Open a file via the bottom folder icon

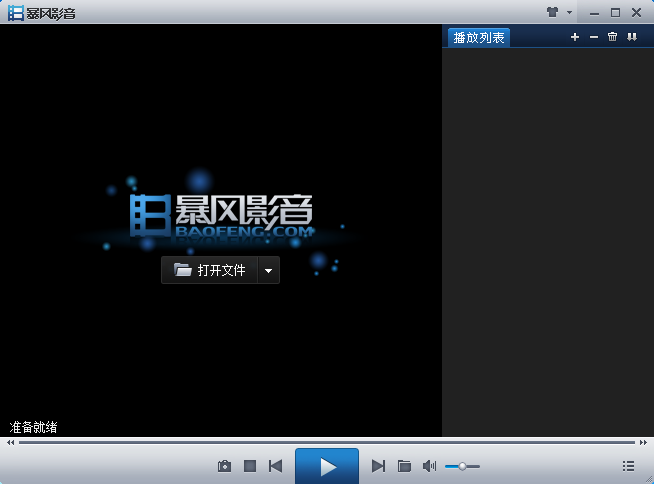(x=404, y=466)
